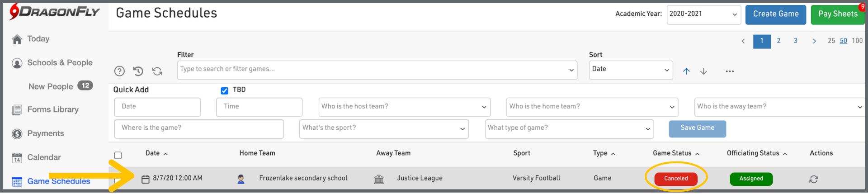This screenshot has height=194, width=868.
Task: Expand the Sort by Date dropdown
Action: [x=631, y=70]
